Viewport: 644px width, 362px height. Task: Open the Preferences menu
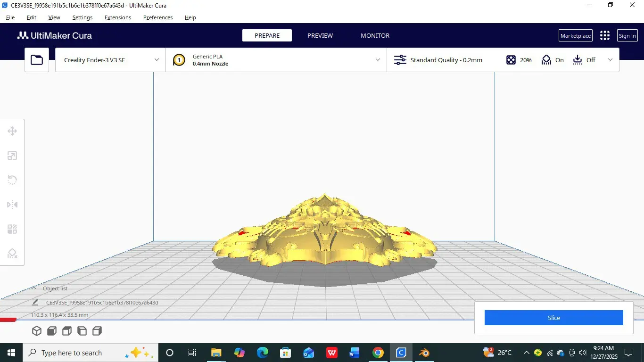[x=158, y=17]
